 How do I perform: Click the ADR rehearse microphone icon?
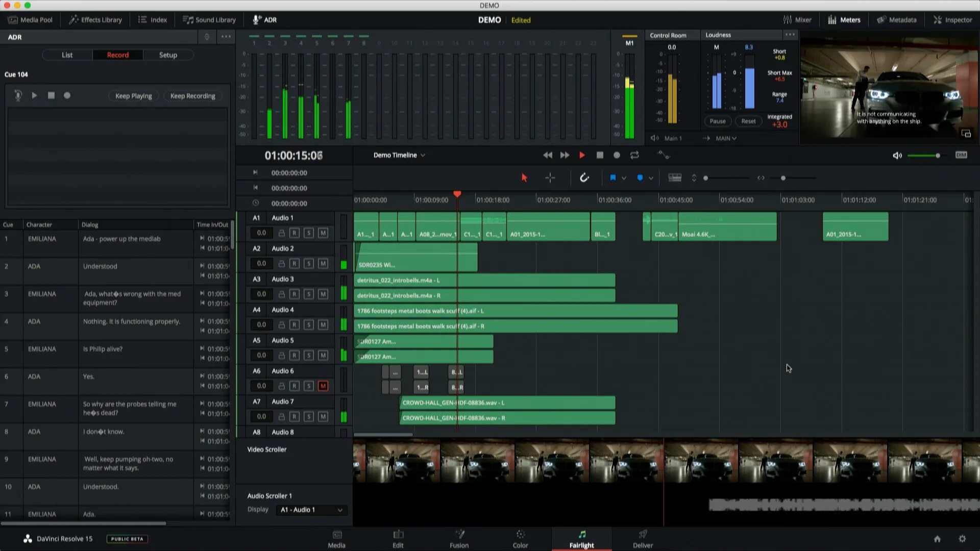click(18, 95)
